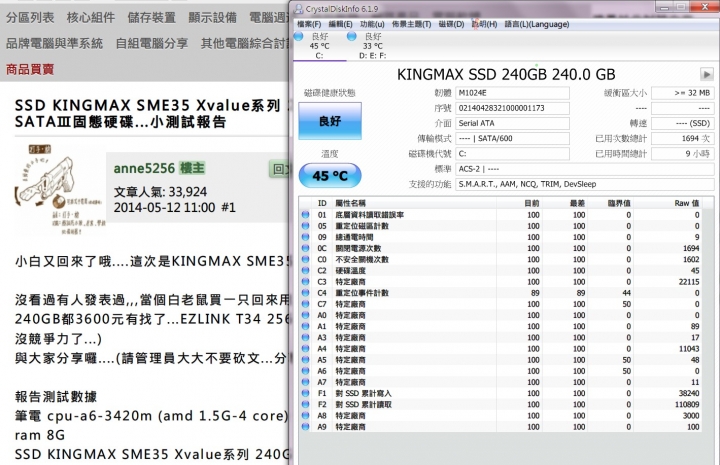Open 商品買賣 forum link
This screenshot has width=720, height=465.
point(30,69)
